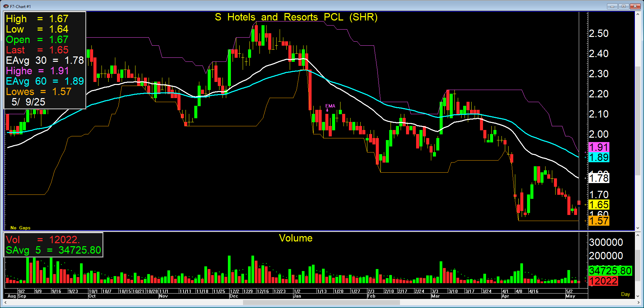Click the yellow 1.65 last price tag
The height and width of the screenshot is (308, 644).
tap(599, 205)
